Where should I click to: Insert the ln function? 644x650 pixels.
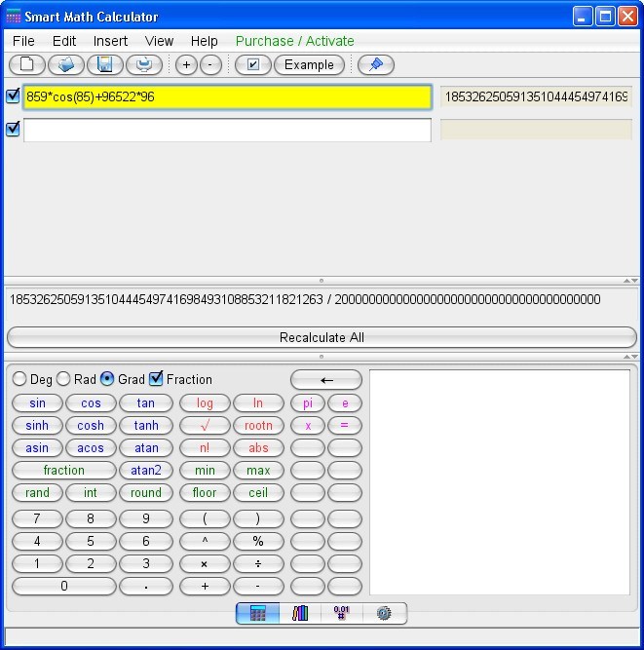pos(258,402)
